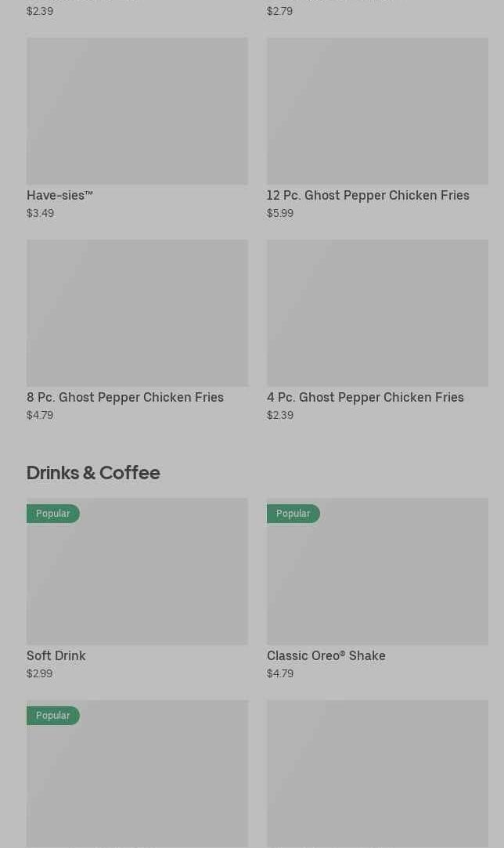This screenshot has width=504, height=848.
Task: Open 12 Pc. Ghost Pepper Chicken Fries title
Action: [x=368, y=195]
